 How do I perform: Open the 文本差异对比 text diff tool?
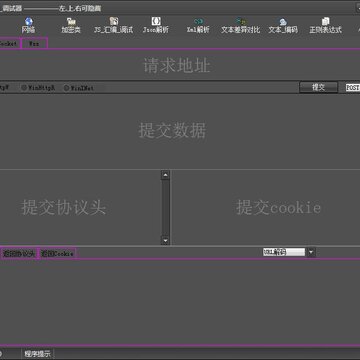[241, 26]
